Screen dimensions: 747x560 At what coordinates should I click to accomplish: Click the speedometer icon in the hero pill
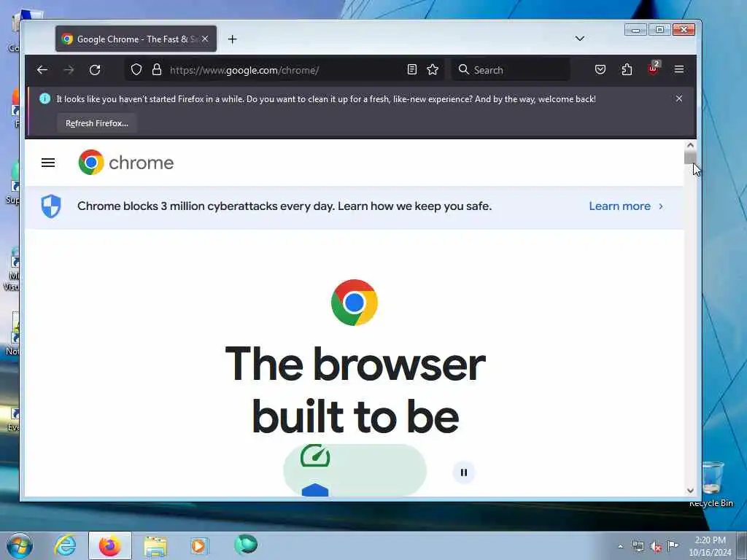(315, 456)
